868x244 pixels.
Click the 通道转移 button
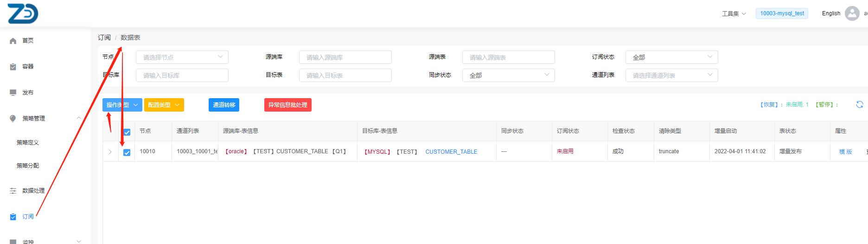[x=224, y=105]
